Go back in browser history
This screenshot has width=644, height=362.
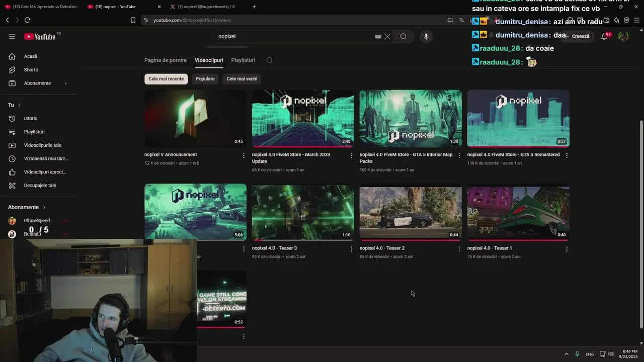(x=7, y=20)
